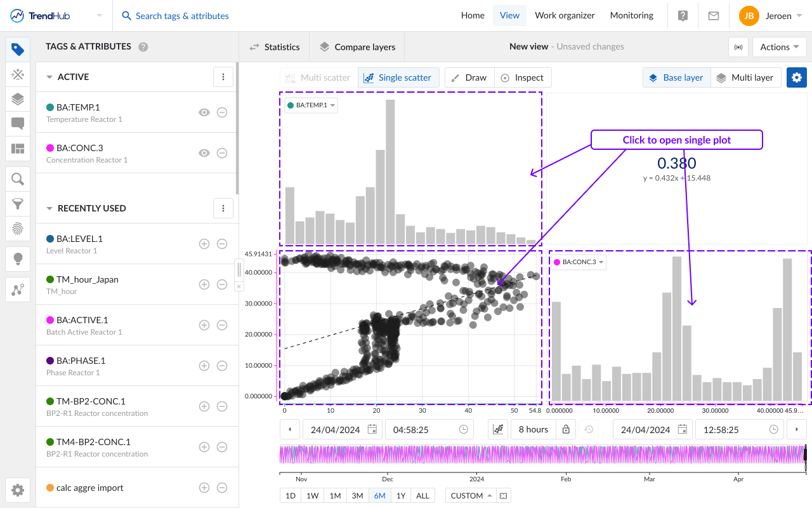Viewport: 812px width, 508px height.
Task: Switch to Single scatter mode
Action: coord(398,77)
